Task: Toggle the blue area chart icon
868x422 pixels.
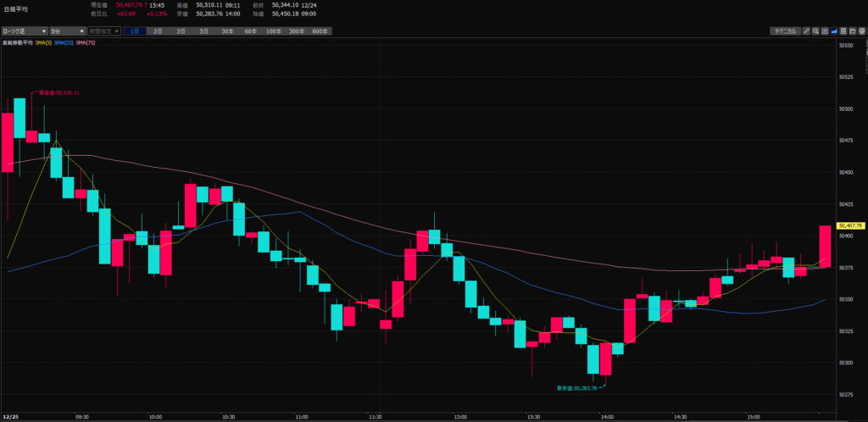Action: (x=834, y=31)
